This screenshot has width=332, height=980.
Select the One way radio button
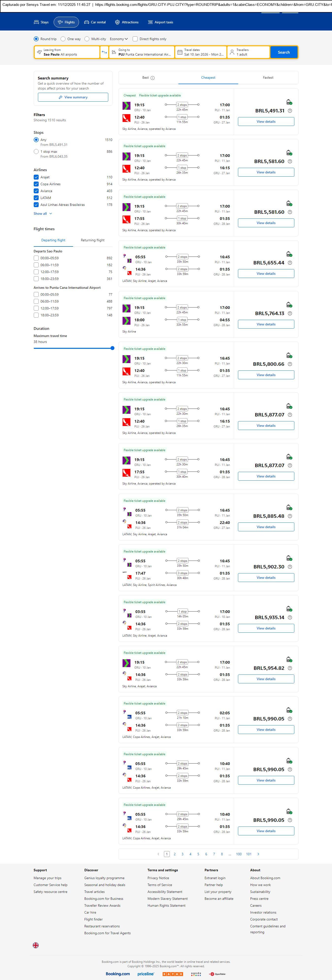63,39
